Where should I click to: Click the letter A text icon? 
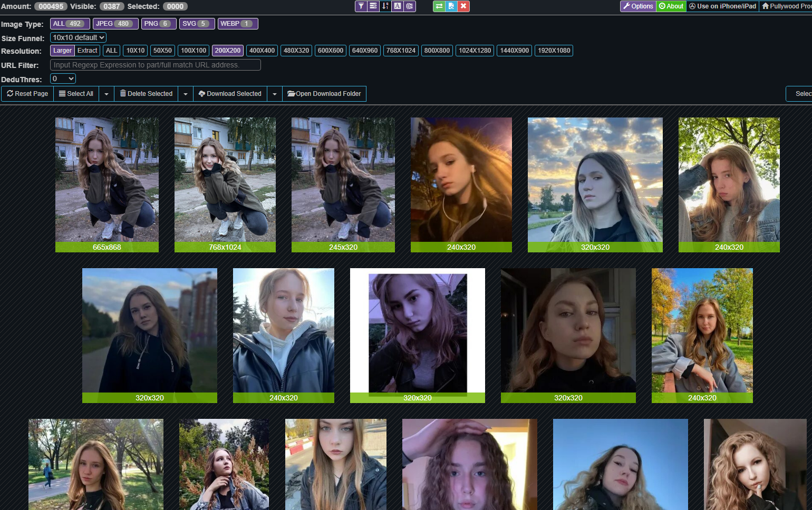coord(398,6)
